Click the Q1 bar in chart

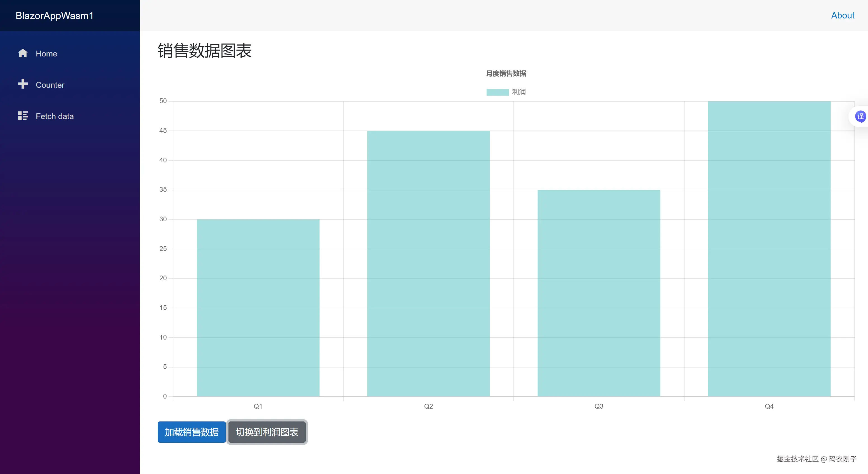click(258, 308)
